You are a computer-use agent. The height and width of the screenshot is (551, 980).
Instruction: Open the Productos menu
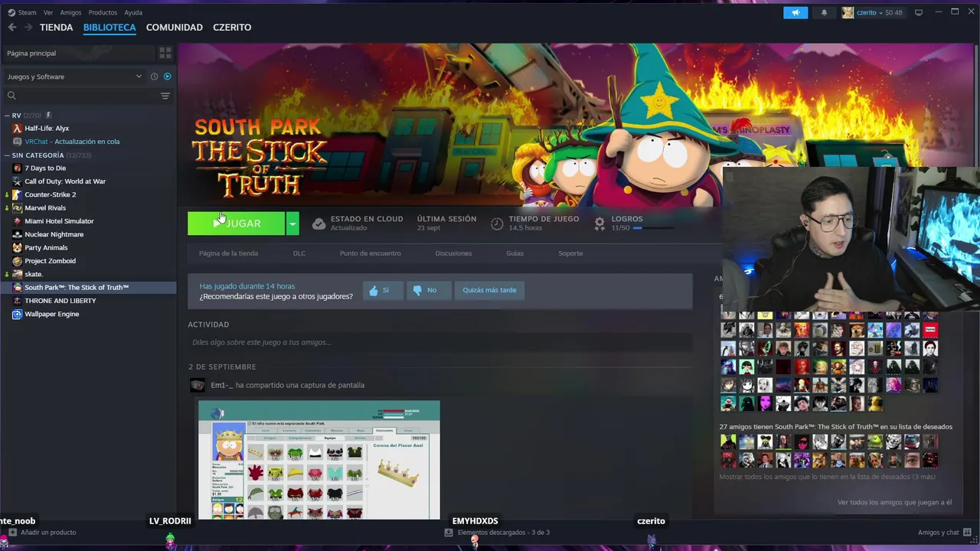(x=103, y=12)
